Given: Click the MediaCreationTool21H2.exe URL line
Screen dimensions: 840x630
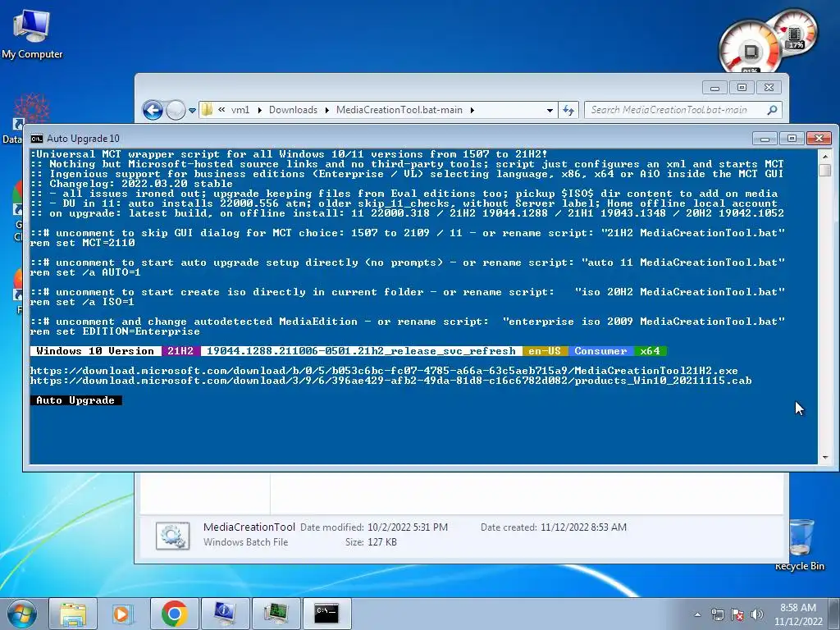Looking at the screenshot, I should 384,371.
